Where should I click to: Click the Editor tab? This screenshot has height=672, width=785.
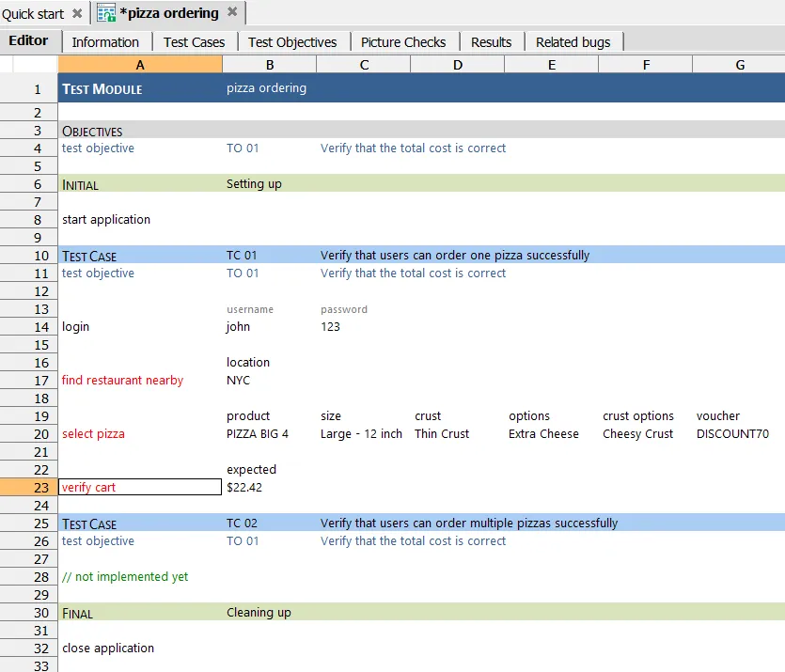click(30, 40)
